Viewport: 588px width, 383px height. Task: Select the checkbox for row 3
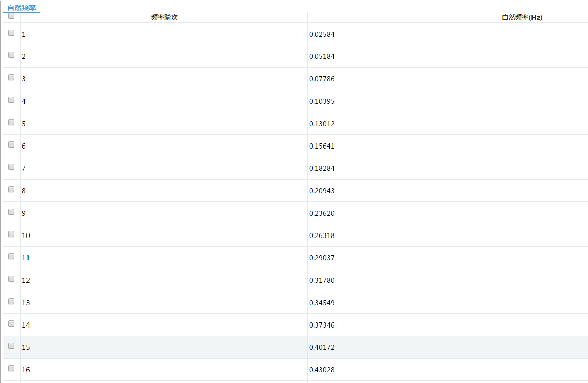11,77
